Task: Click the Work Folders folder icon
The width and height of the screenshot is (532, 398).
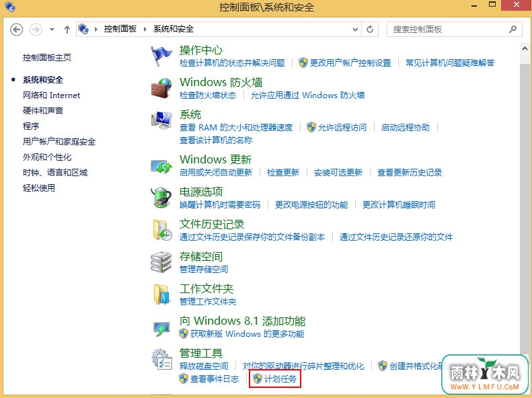Action: [161, 294]
